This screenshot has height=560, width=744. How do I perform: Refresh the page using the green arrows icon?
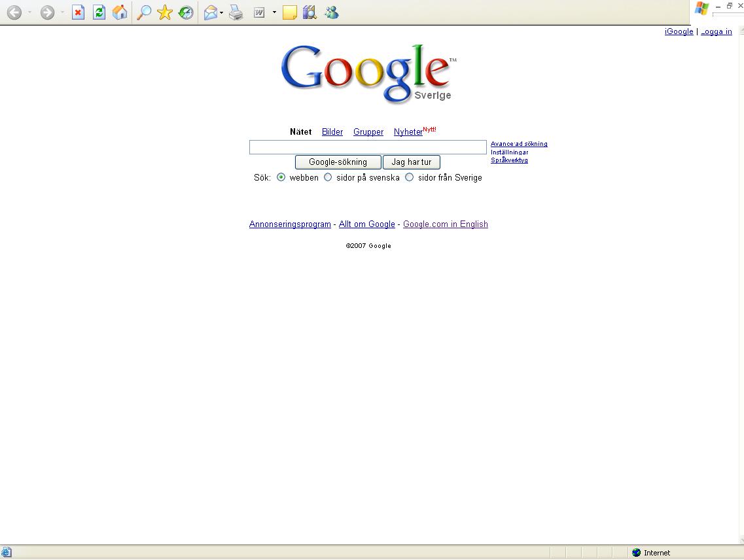coord(99,12)
